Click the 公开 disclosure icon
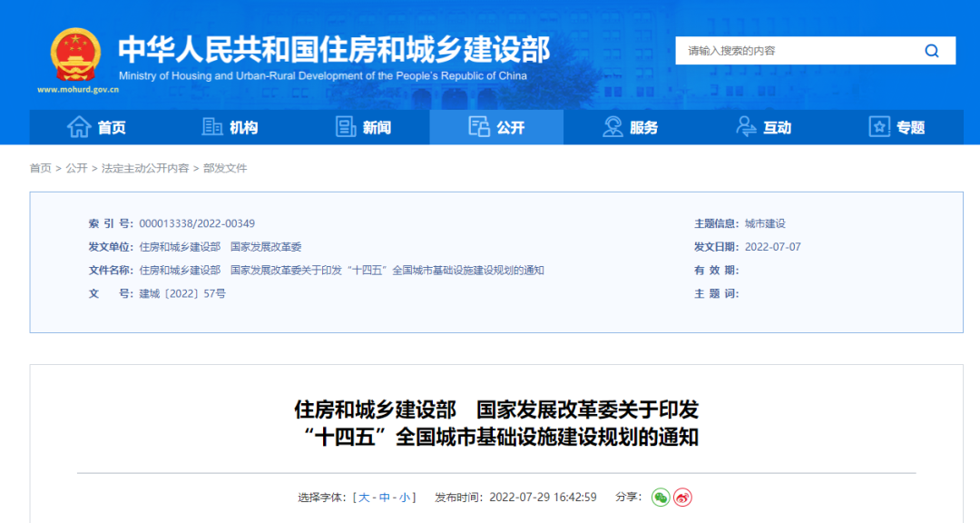 [478, 127]
